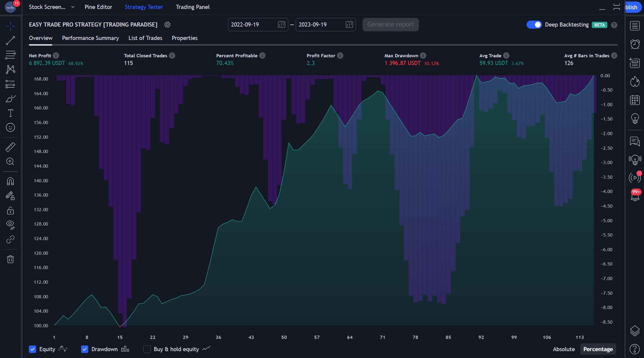644x358 pixels.
Task: Click the magnet mode icon
Action: (10, 181)
